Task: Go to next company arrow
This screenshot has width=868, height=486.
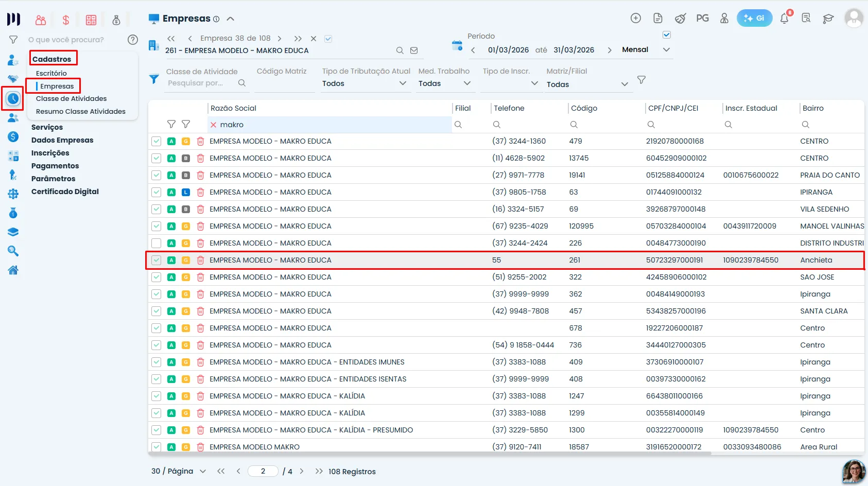Action: [280, 39]
